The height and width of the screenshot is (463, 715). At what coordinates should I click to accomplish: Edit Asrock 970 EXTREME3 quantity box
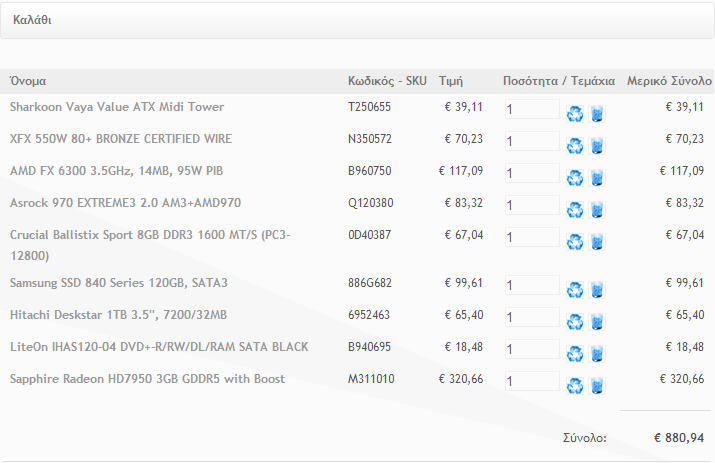(532, 205)
